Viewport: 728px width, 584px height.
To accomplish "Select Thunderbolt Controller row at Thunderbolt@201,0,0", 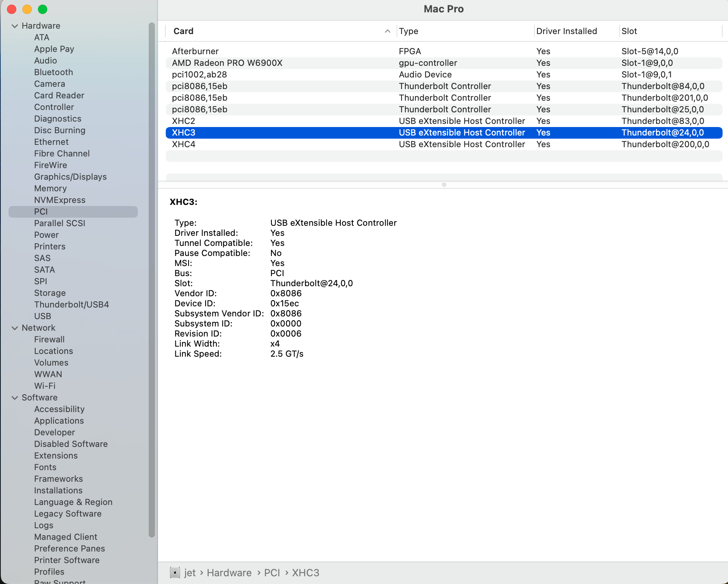I will pyautogui.click(x=444, y=98).
